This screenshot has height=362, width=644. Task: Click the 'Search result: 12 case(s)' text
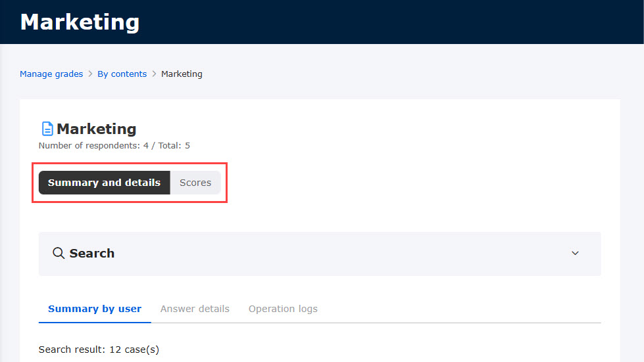pyautogui.click(x=99, y=350)
